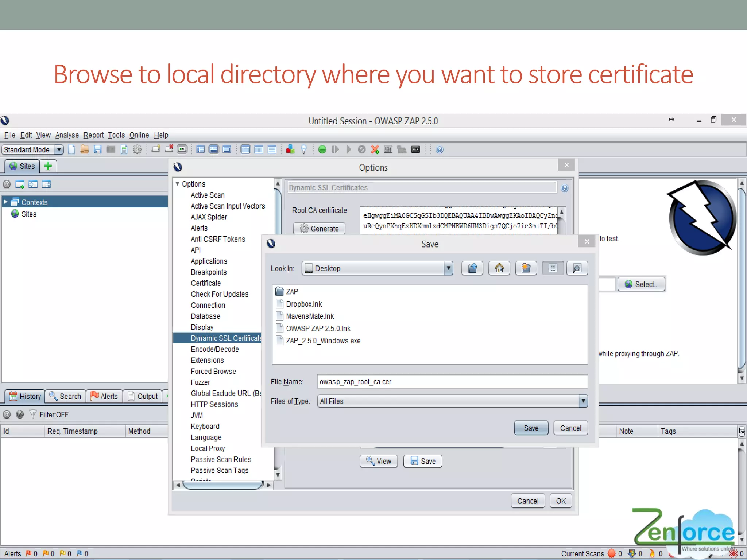Click the New Session toolbar icon

71,150
